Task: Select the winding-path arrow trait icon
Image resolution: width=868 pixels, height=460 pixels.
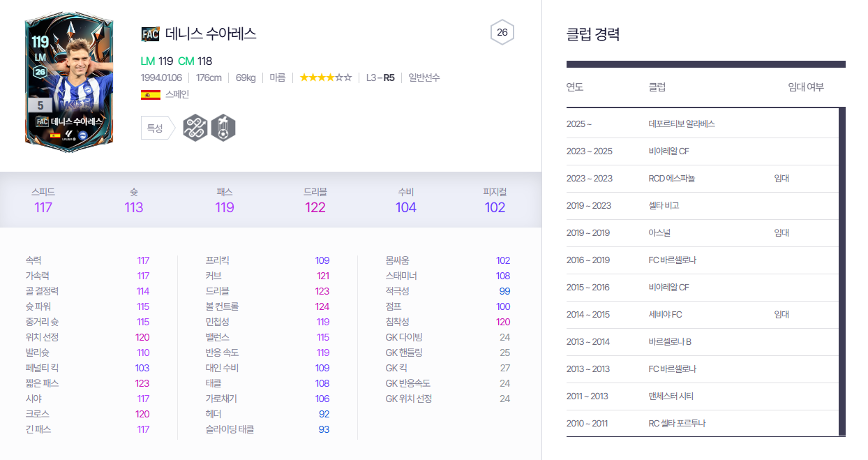Action: pyautogui.click(x=195, y=128)
